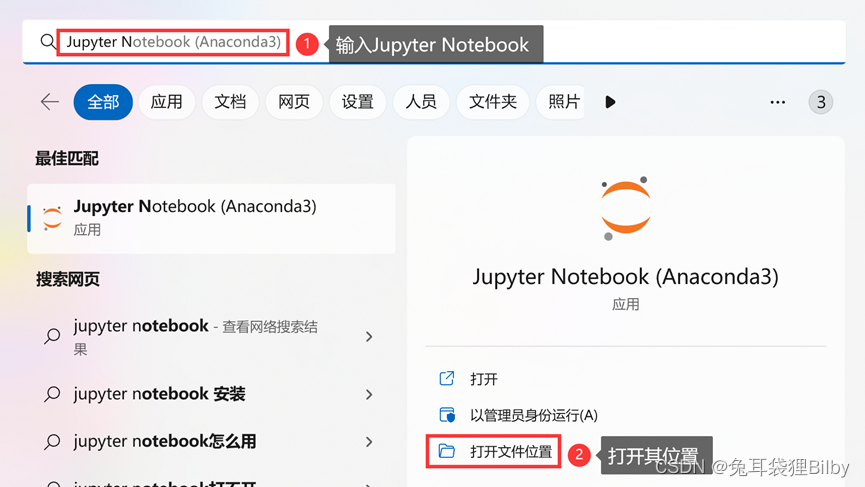This screenshot has width=865, height=487.
Task: Show more filter tabs with play arrow
Action: (x=610, y=102)
